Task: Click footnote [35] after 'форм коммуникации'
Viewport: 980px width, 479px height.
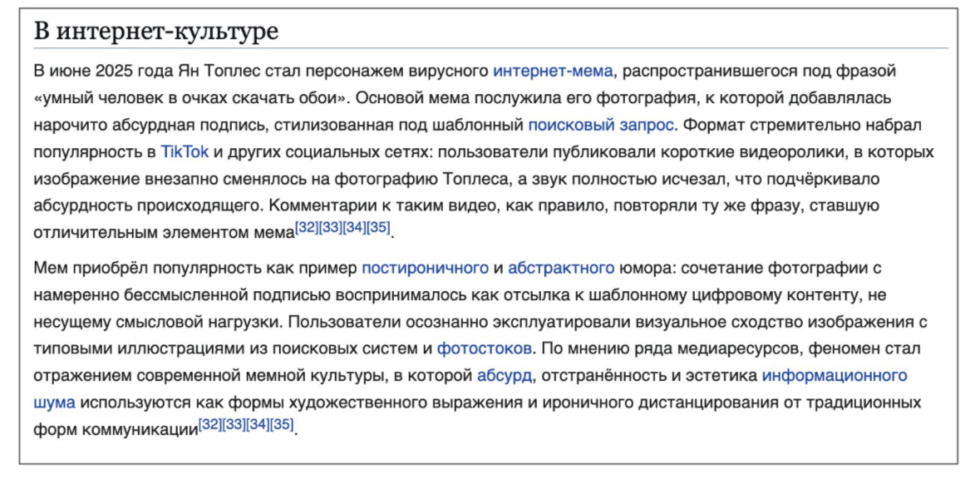Action: [x=283, y=425]
